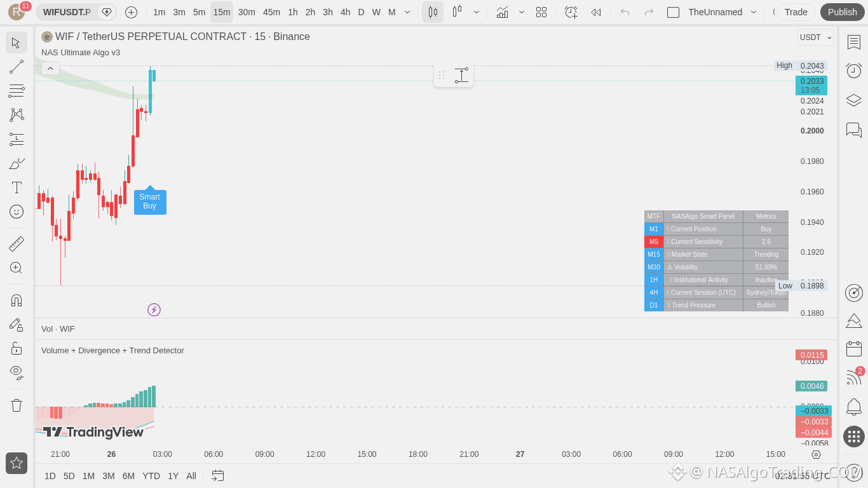The height and width of the screenshot is (488, 868).
Task: Click the Trade button
Action: [796, 12]
